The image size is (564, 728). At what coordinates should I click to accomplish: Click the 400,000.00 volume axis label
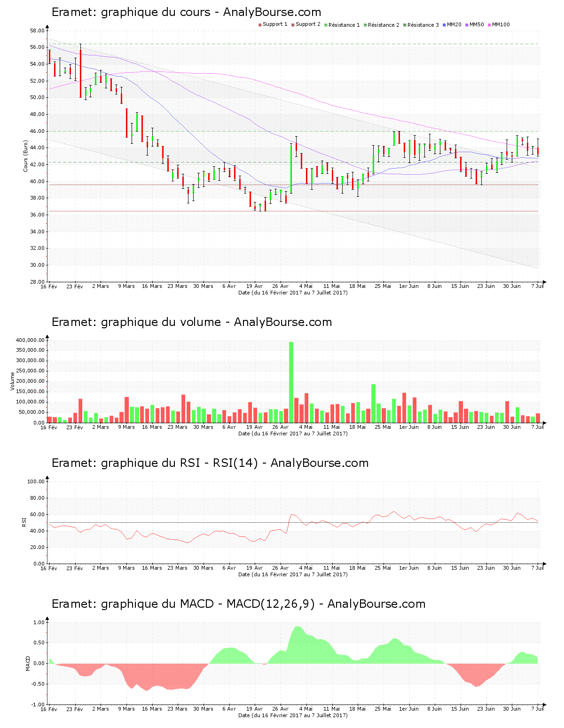click(x=31, y=340)
